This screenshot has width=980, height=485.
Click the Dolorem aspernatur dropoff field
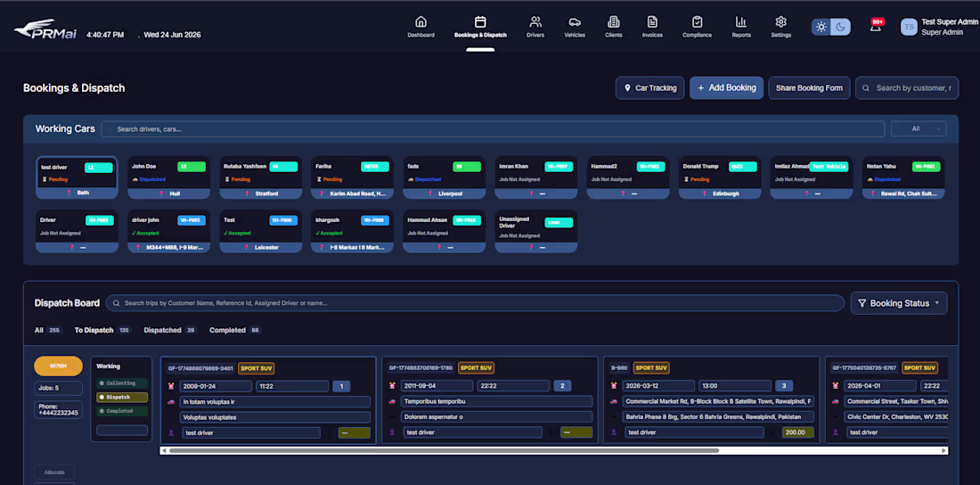[x=497, y=416]
